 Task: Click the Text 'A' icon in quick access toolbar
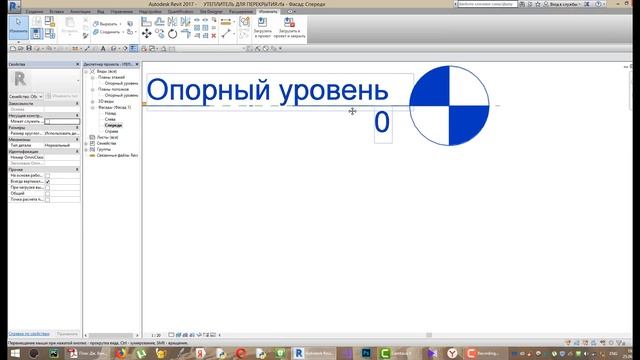point(103,49)
